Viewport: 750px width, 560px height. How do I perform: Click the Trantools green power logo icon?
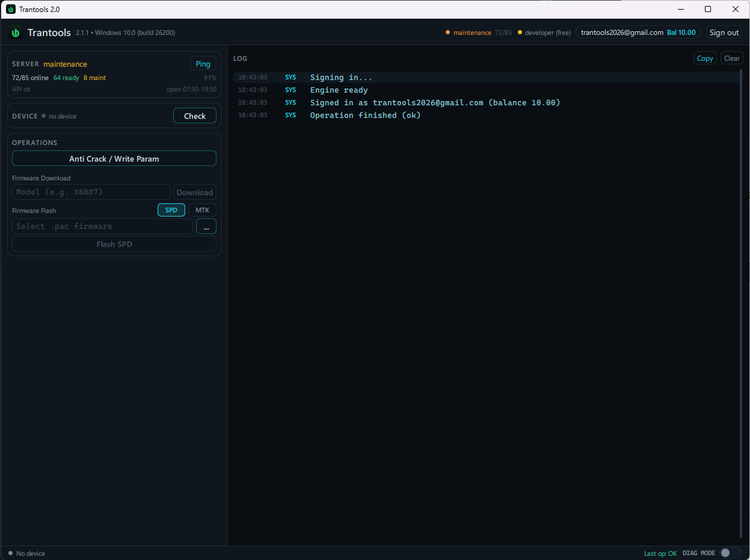16,32
